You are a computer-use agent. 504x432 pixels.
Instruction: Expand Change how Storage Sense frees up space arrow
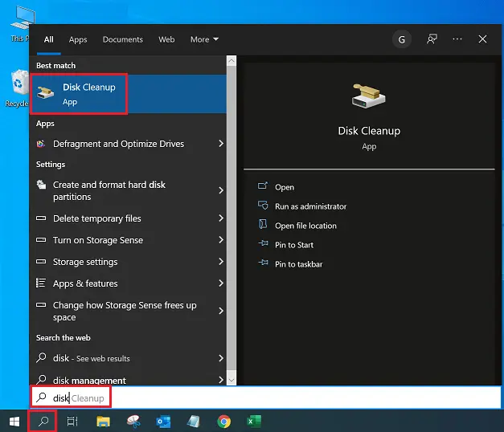[x=221, y=311]
